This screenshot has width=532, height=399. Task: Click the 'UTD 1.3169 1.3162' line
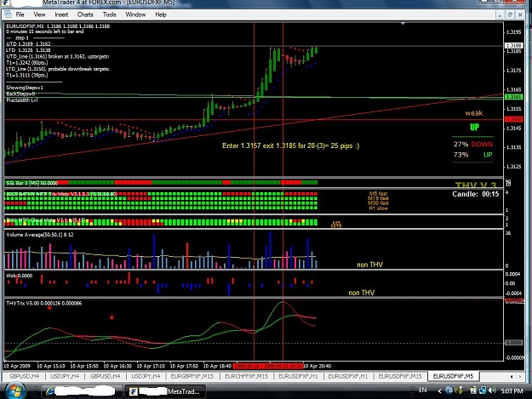(x=28, y=44)
